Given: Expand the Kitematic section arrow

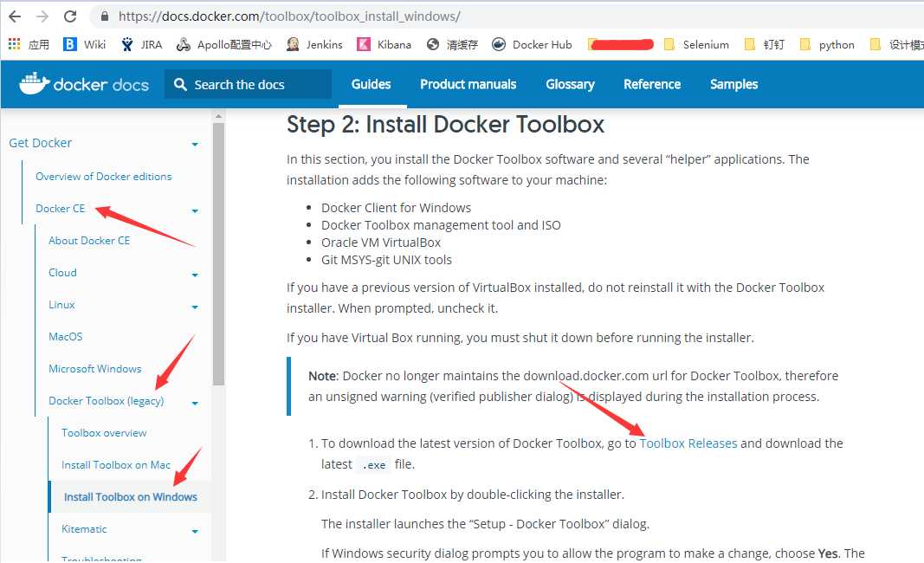Looking at the screenshot, I should coord(195,531).
